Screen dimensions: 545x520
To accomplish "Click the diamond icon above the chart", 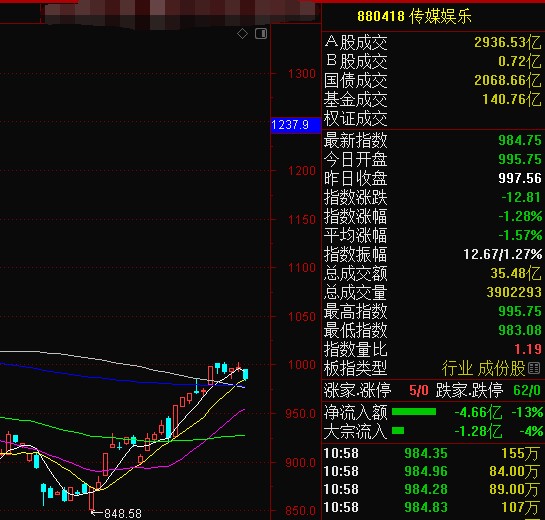I will tap(242, 34).
